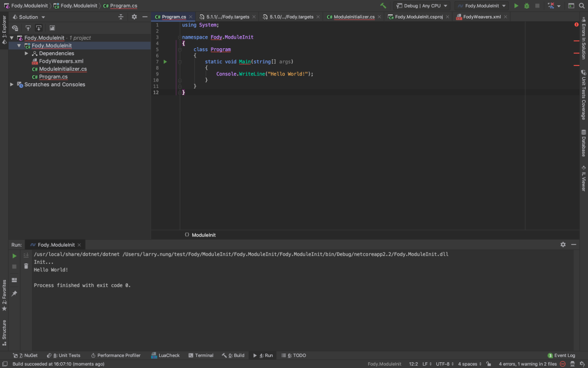
Task: Click the Run panel layout icon
Action: [x=14, y=280]
